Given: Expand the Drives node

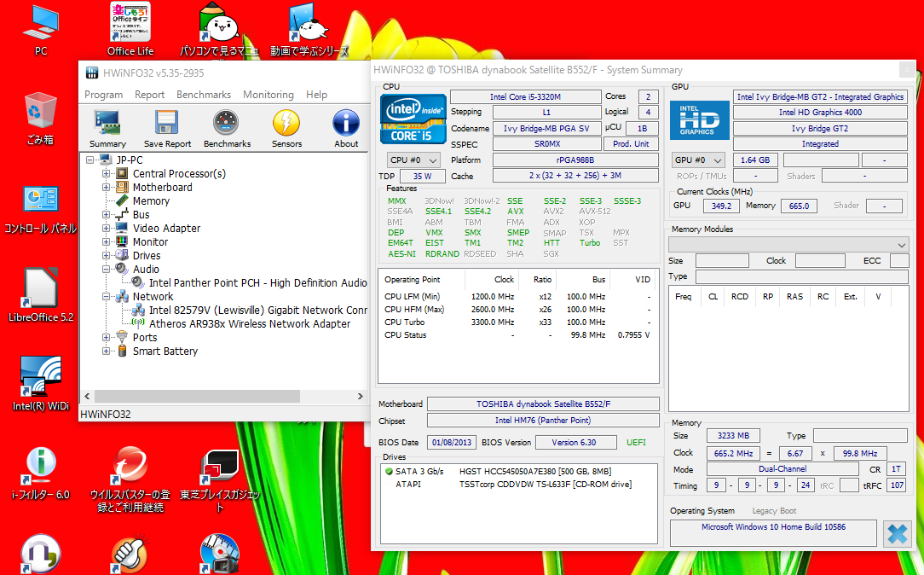Looking at the screenshot, I should (106, 255).
